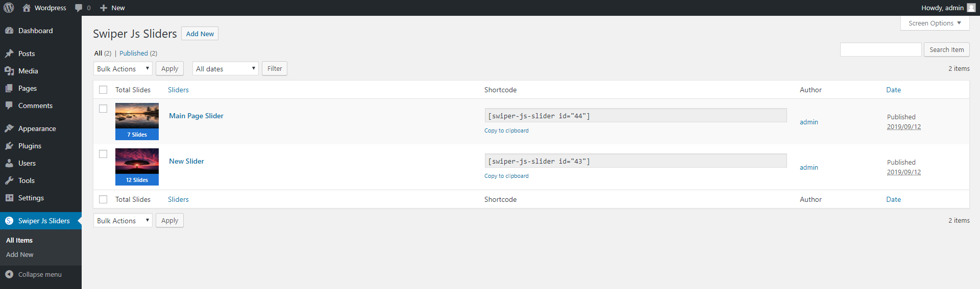Check the Main Page Slider row checkbox
980x289 pixels.
[103, 109]
